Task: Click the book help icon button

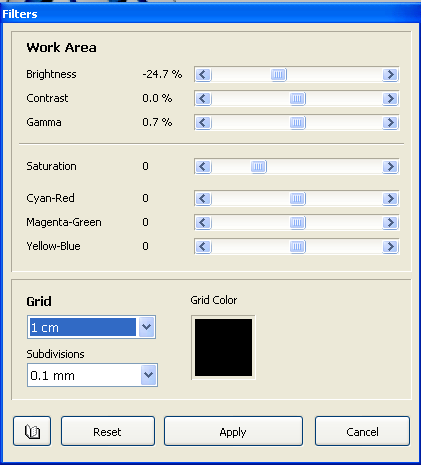Action: point(32,431)
